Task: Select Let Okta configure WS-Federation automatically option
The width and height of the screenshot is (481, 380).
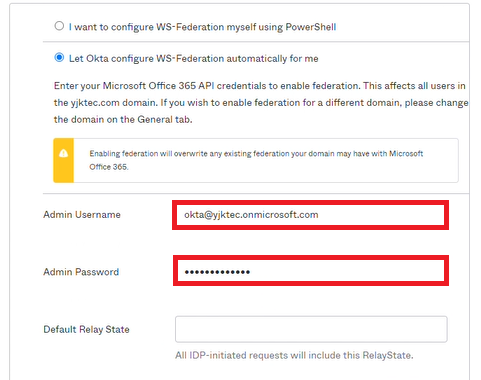Action: point(59,58)
